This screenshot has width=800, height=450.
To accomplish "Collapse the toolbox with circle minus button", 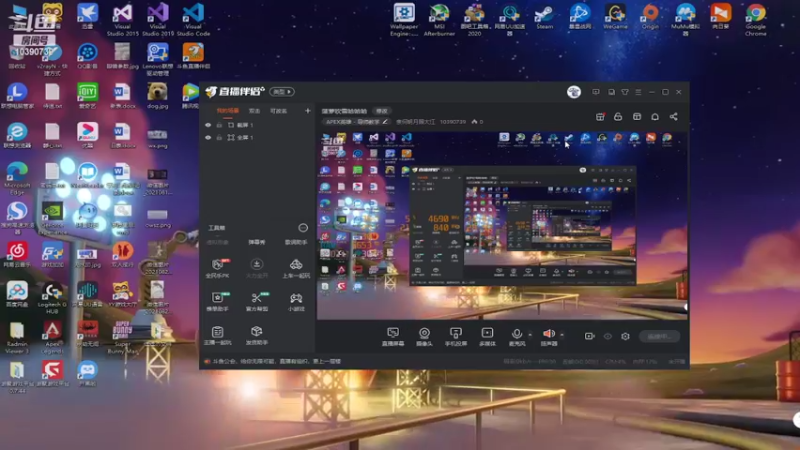I will click(303, 228).
